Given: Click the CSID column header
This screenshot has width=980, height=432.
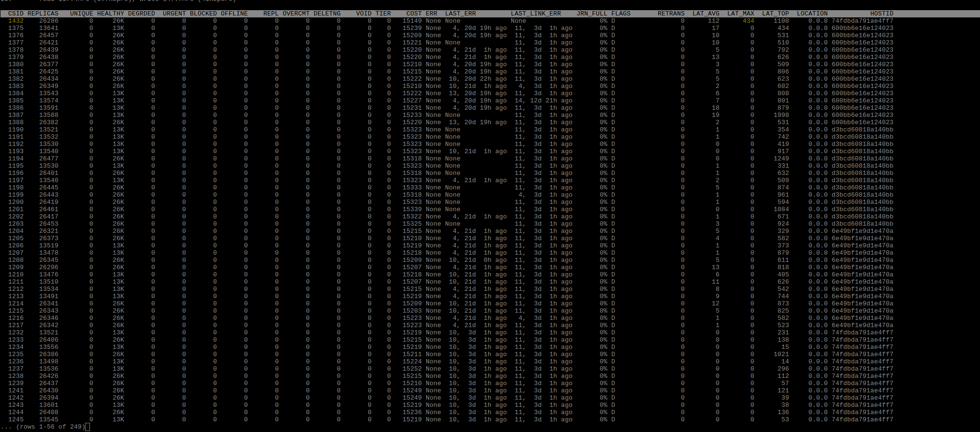Looking at the screenshot, I should (15, 14).
